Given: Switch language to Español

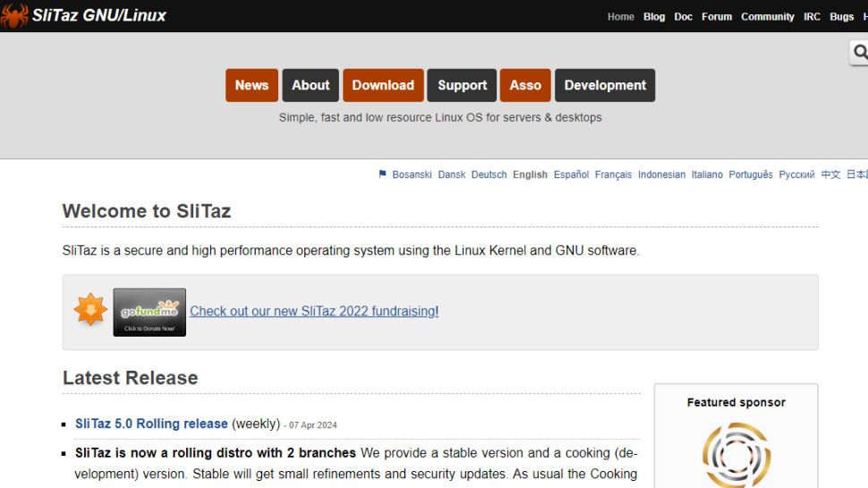Looking at the screenshot, I should click(571, 175).
